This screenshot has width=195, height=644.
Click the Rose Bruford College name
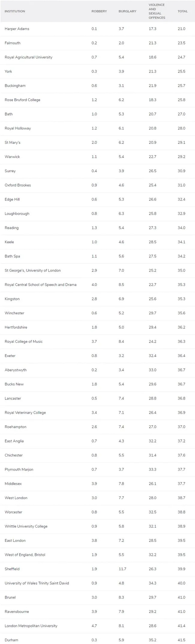click(x=22, y=100)
